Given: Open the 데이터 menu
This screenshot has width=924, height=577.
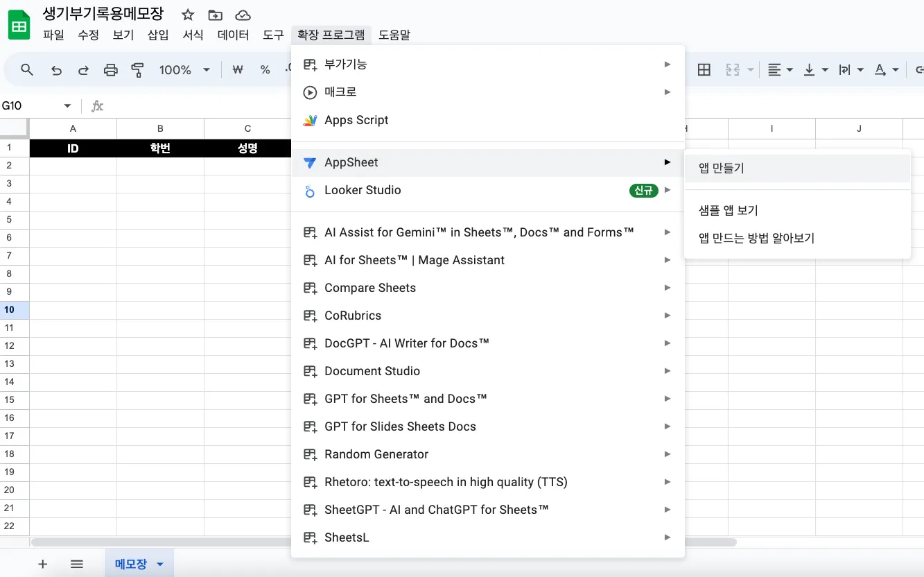Looking at the screenshot, I should click(233, 35).
